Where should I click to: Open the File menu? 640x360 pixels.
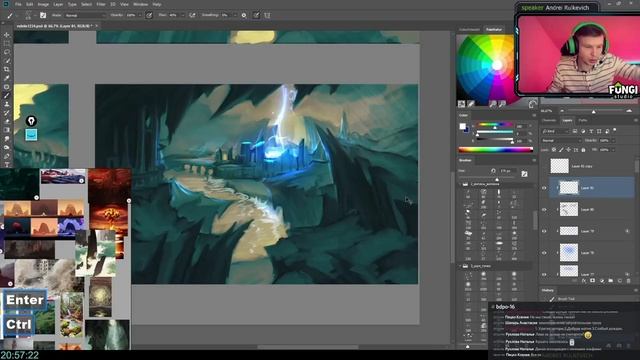[18, 4]
